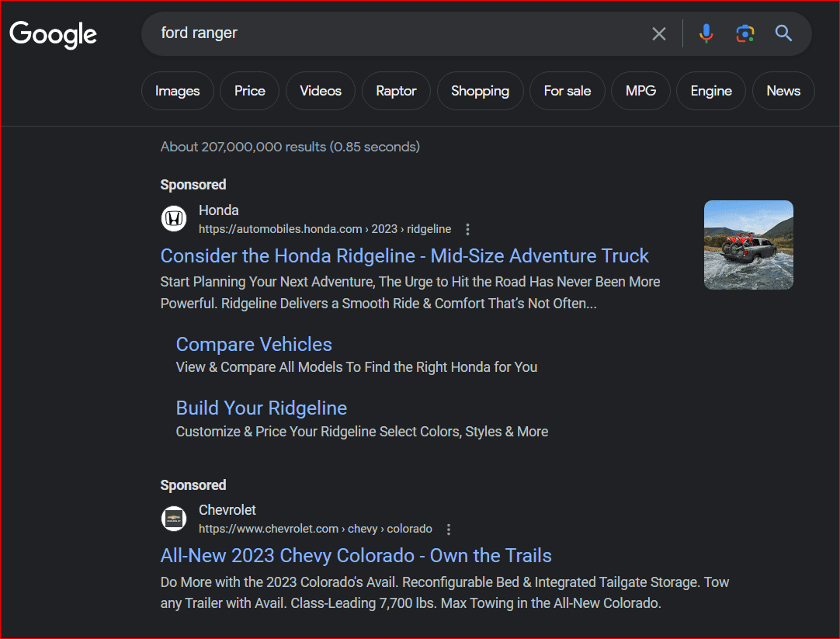The height and width of the screenshot is (639, 840).
Task: Select the Price filter chip
Action: (x=250, y=91)
